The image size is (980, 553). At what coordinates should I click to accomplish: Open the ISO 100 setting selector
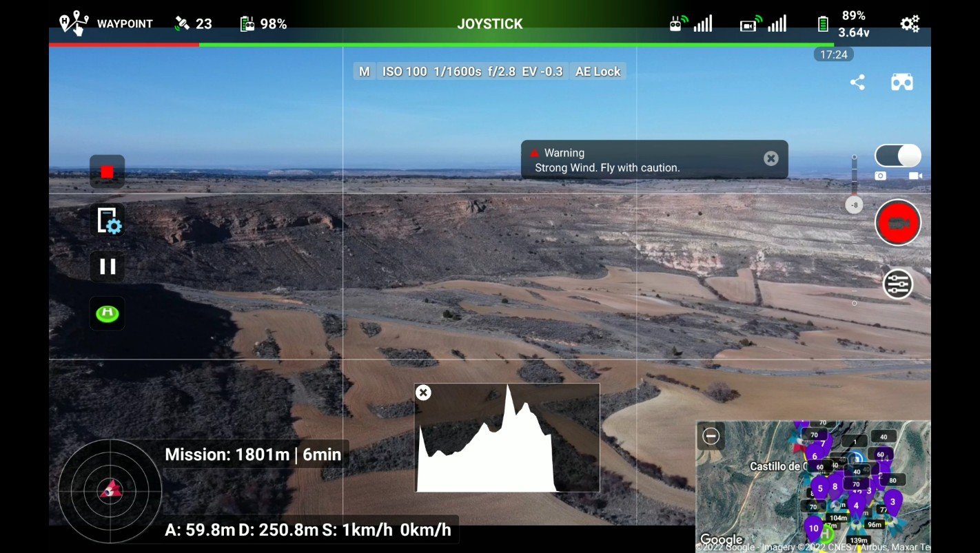[404, 71]
